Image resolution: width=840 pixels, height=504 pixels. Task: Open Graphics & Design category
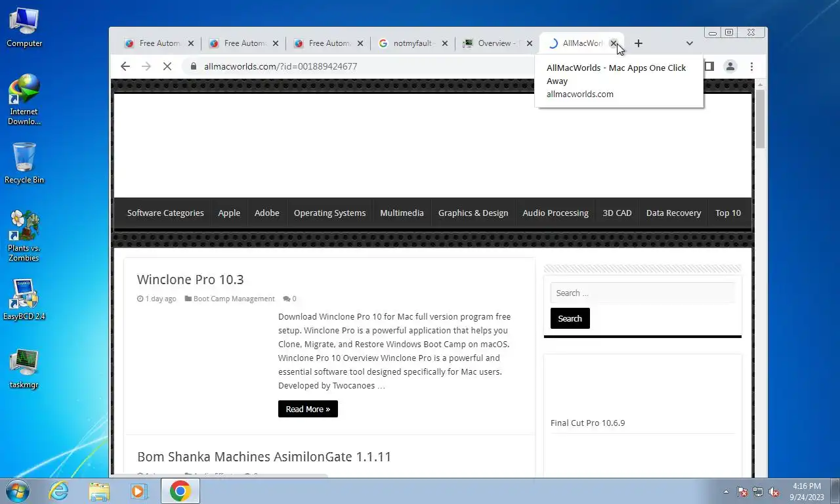point(473,213)
